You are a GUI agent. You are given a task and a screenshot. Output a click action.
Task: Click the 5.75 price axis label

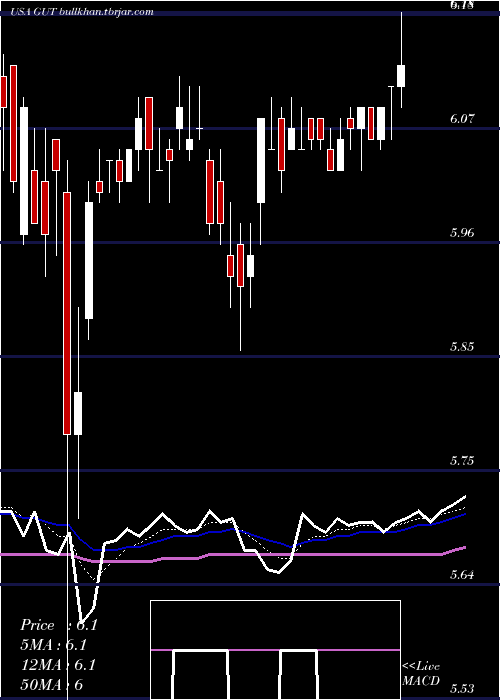pyautogui.click(x=462, y=461)
